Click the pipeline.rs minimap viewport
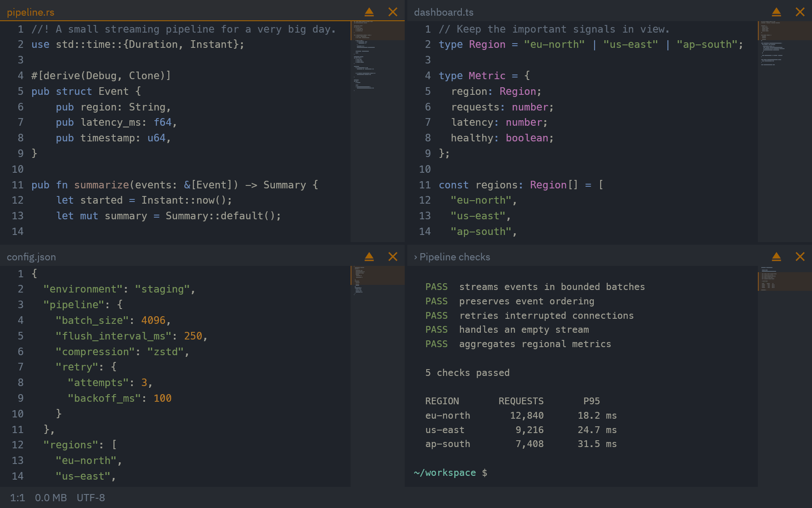Image resolution: width=812 pixels, height=508 pixels. [378, 30]
